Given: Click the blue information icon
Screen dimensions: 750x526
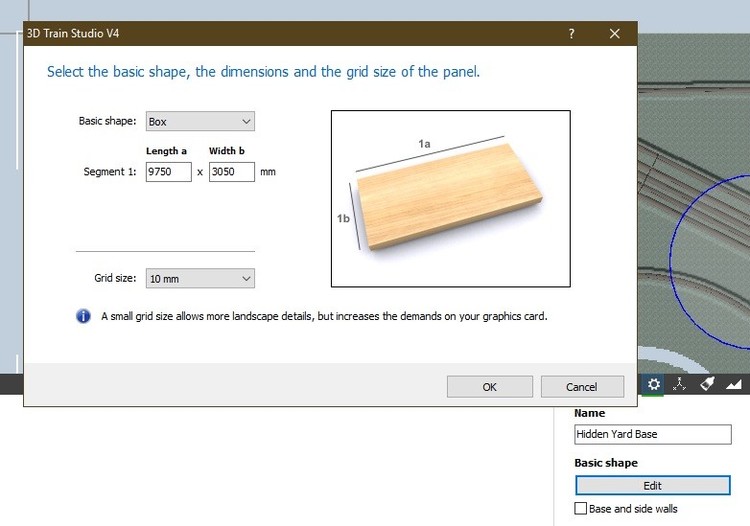Looking at the screenshot, I should pos(84,316).
